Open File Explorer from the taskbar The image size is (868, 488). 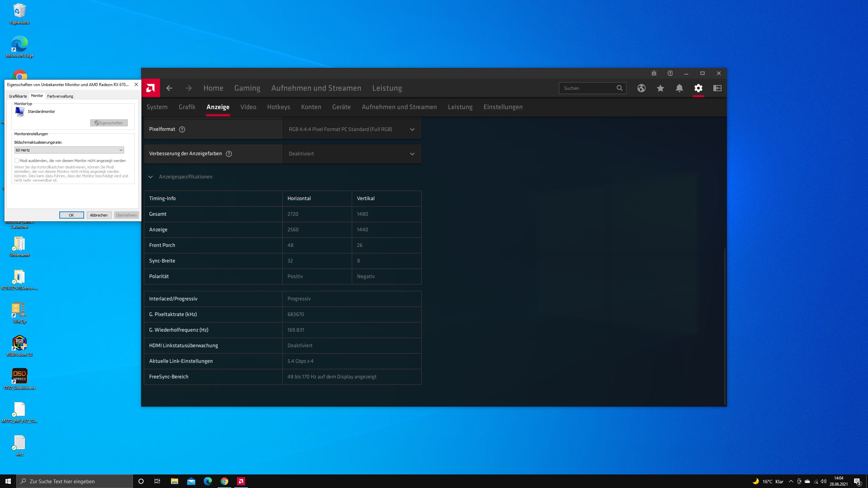174,481
